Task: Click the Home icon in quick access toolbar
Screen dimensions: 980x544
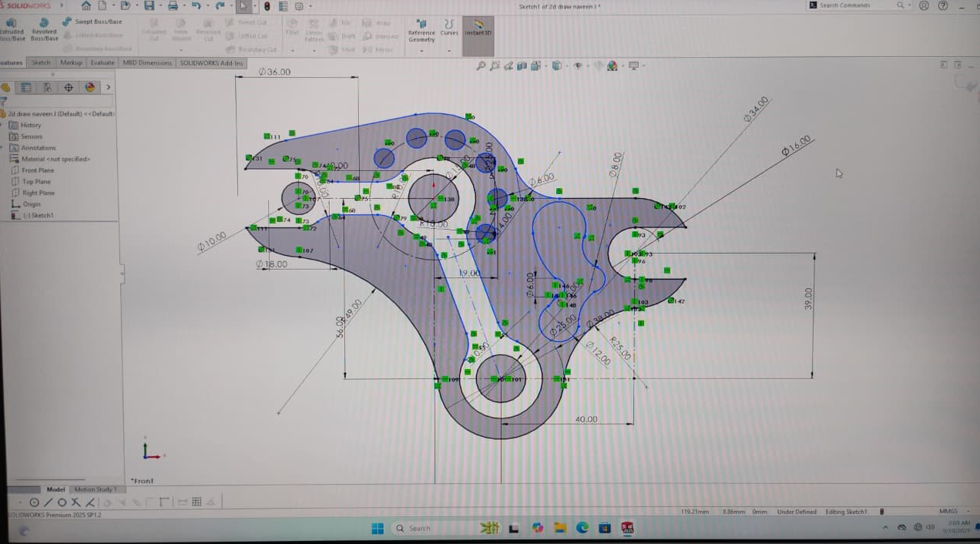Action: (86, 6)
